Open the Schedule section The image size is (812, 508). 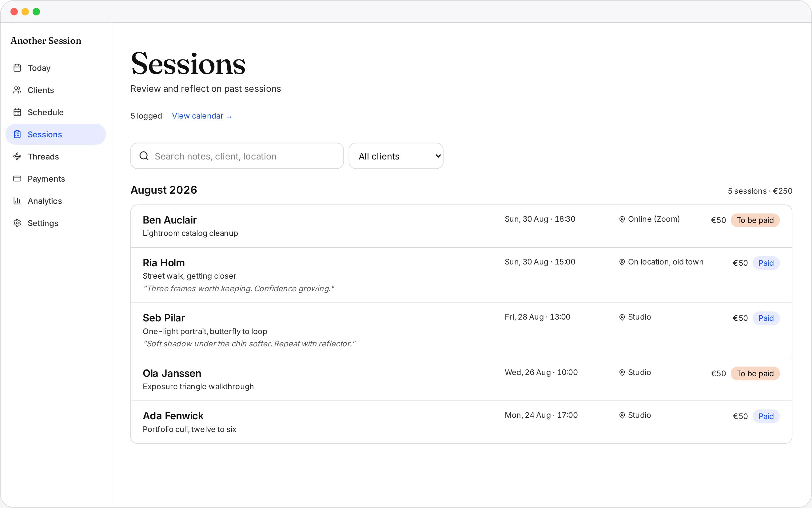coord(56,112)
